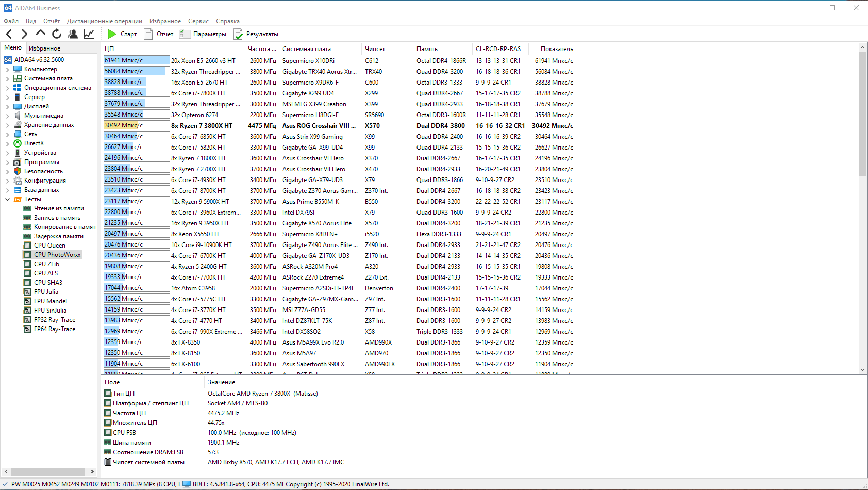This screenshot has height=490, width=868.
Task: Open the Дистанционные операции menu
Action: pos(105,21)
